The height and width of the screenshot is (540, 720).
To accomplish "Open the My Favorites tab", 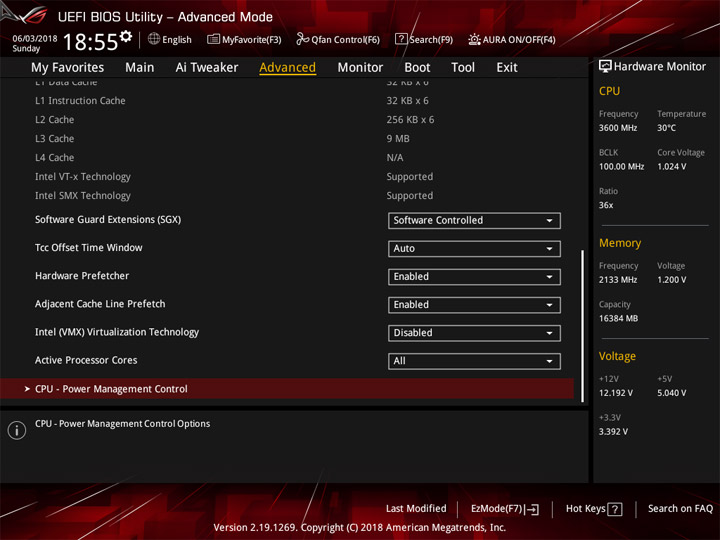I will pos(68,68).
